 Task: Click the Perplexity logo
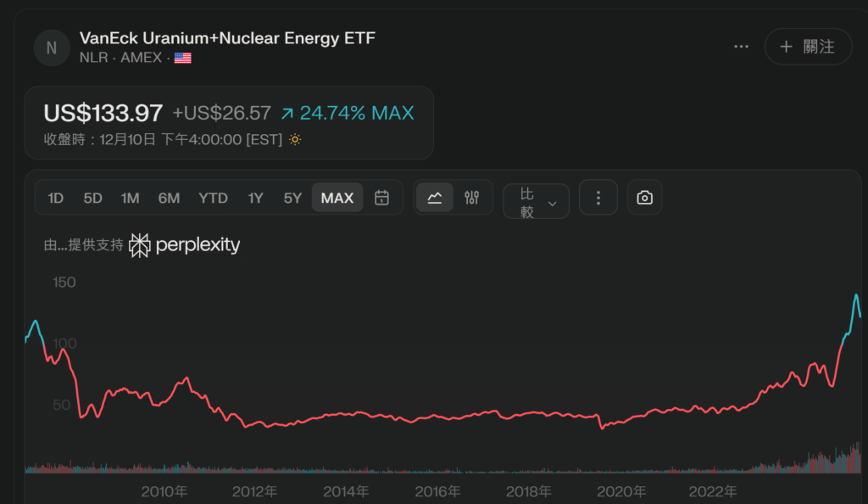[x=185, y=245]
